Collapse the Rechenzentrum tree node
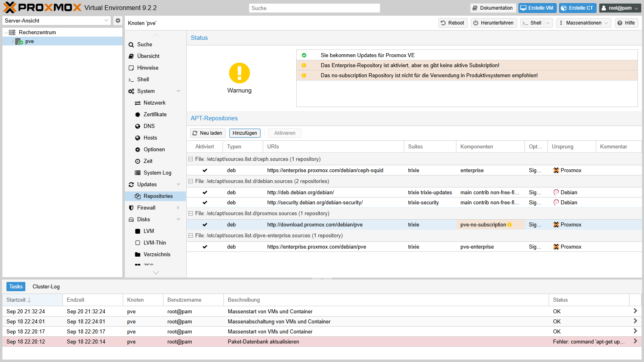Viewport: 644px width, 362px height. 6,33
